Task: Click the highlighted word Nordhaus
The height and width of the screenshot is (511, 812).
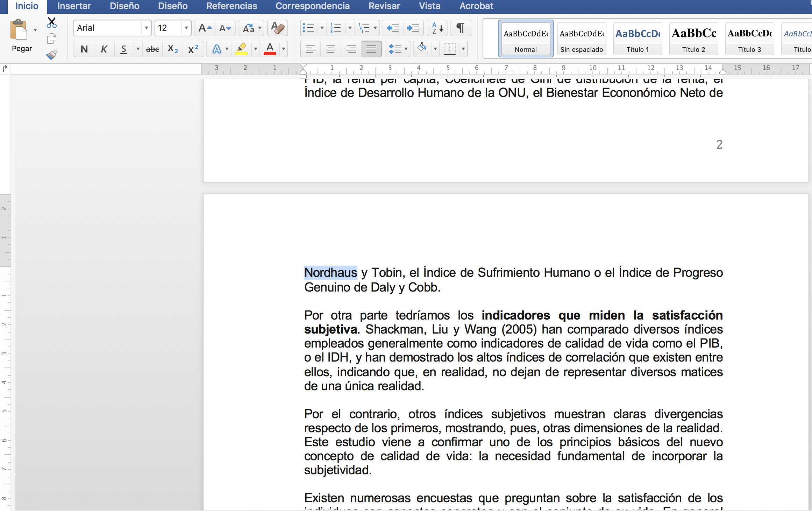Action: (330, 272)
